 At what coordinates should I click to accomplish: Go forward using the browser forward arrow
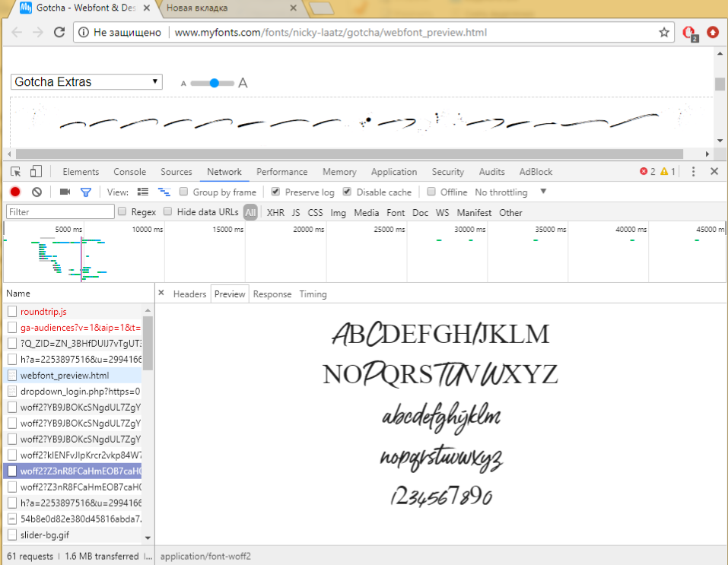coord(38,33)
